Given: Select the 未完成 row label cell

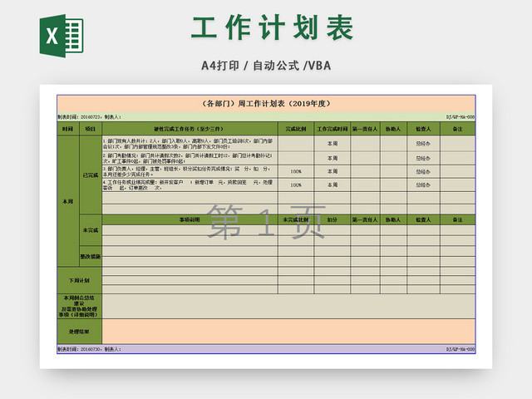Looking at the screenshot, I should (91, 229).
